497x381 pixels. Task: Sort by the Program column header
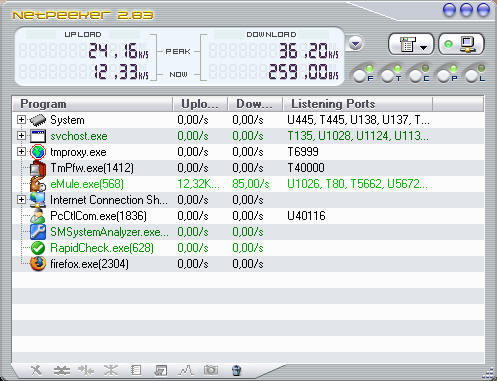[93, 104]
